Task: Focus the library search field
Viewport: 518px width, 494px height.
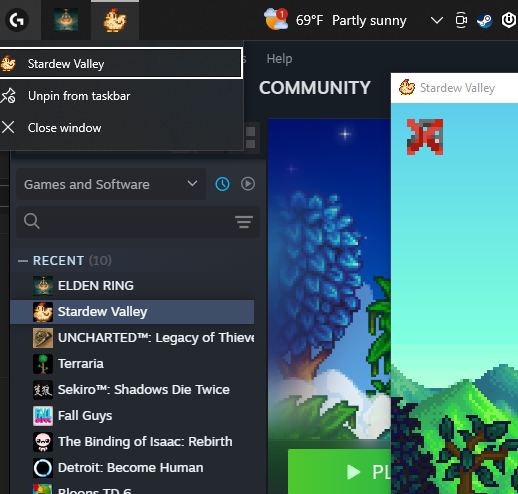Action: [x=138, y=222]
